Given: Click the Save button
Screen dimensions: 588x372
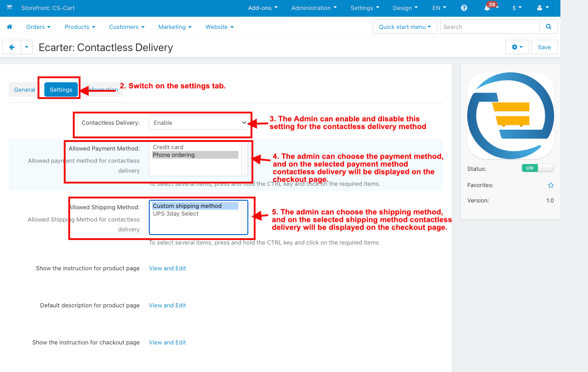Looking at the screenshot, I should pos(545,47).
